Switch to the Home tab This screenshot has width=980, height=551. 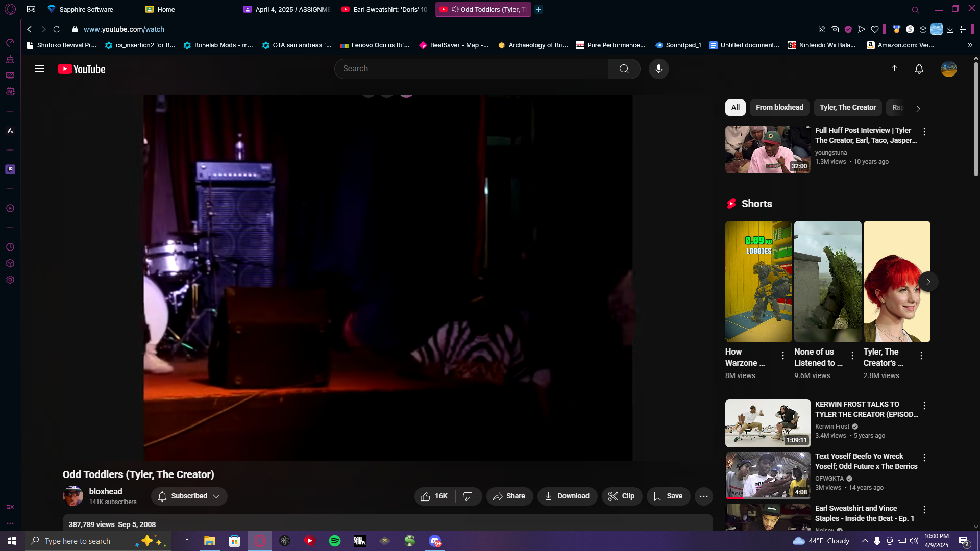point(166,9)
